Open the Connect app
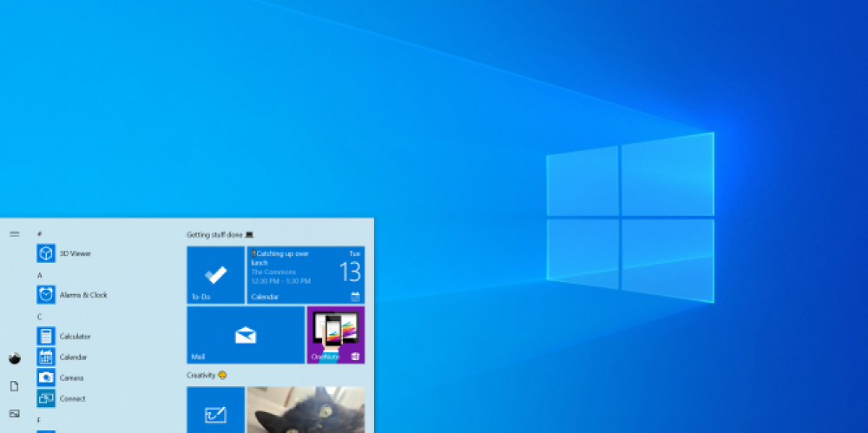The height and width of the screenshot is (433, 868). click(x=61, y=398)
